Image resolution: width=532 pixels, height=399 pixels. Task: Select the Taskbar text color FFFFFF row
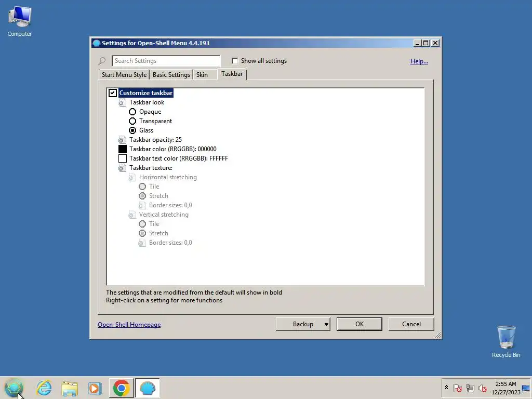[179, 158]
